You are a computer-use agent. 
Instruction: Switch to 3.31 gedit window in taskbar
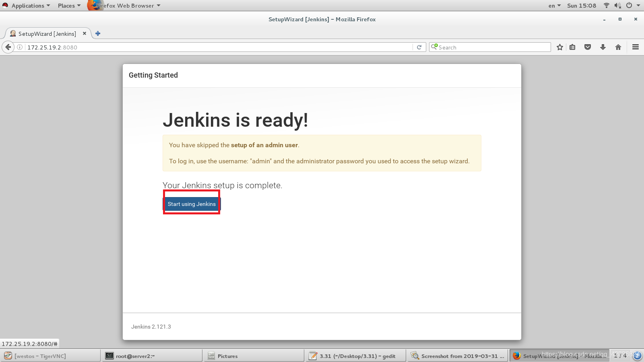click(x=356, y=356)
